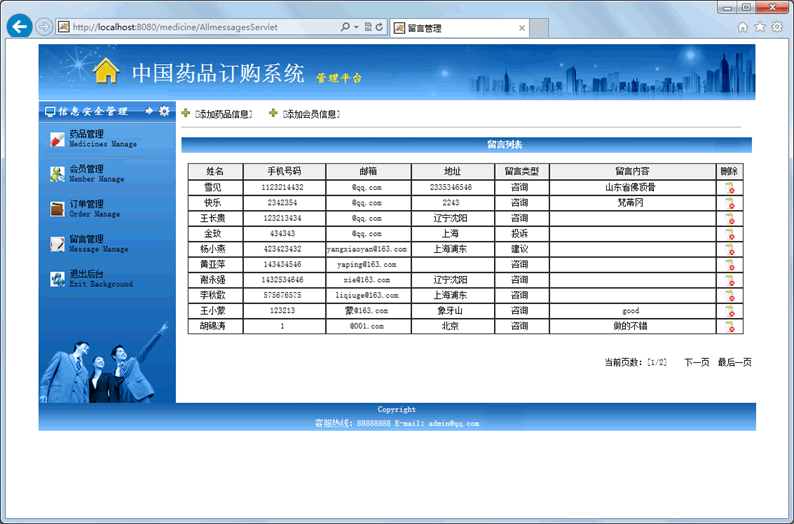The height and width of the screenshot is (524, 794).
Task: Click green plus icon for 添加会员信息
Action: [x=273, y=113]
